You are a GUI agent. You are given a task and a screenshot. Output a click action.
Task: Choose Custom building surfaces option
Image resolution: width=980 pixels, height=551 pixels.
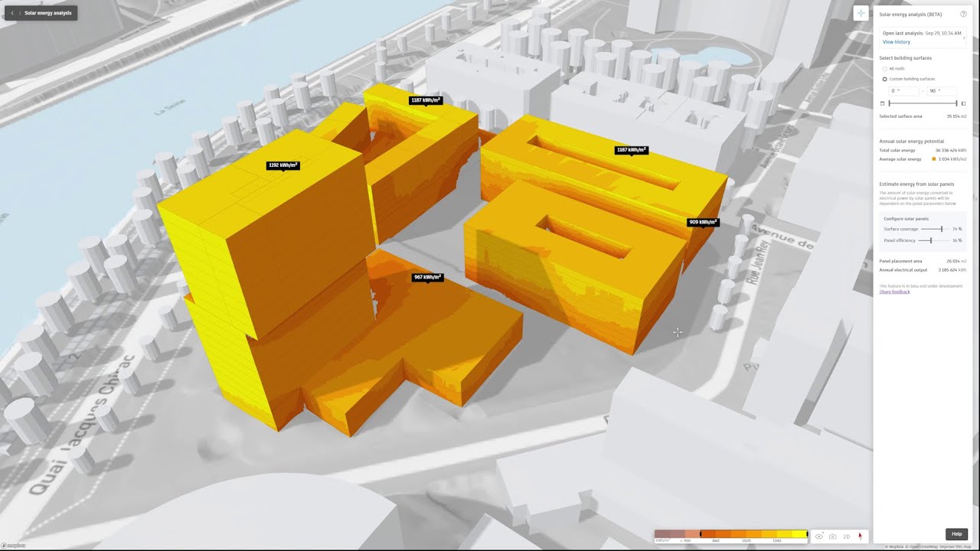(885, 79)
